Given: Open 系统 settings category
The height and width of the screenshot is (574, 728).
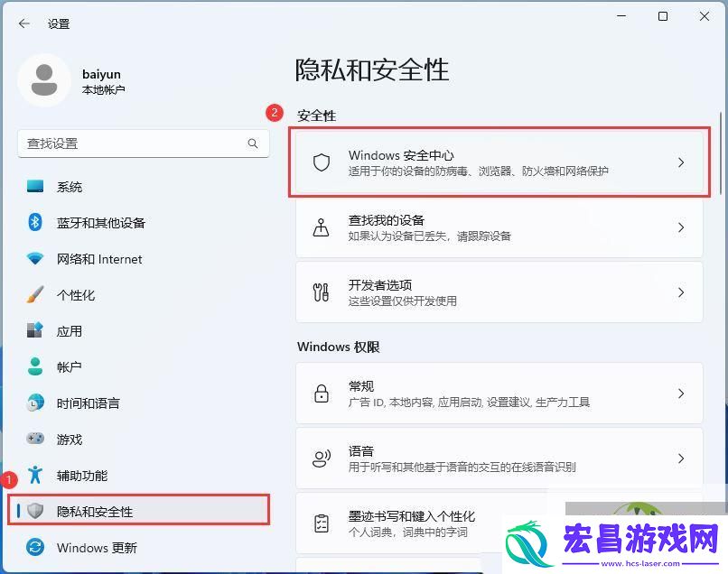Looking at the screenshot, I should [x=143, y=187].
